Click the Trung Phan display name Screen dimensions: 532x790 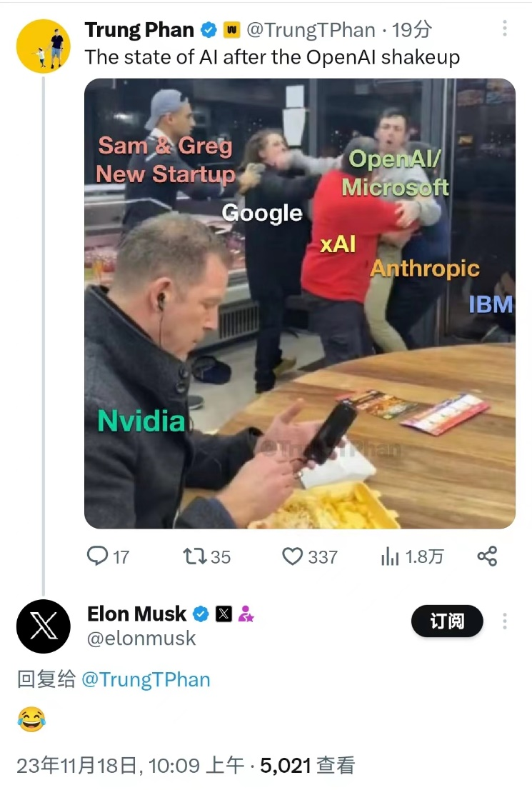click(x=139, y=30)
